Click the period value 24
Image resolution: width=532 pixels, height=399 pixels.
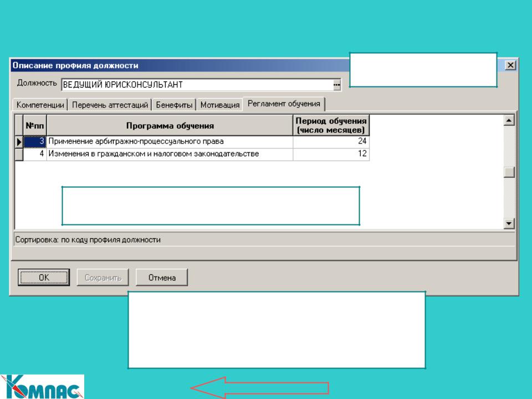point(331,141)
